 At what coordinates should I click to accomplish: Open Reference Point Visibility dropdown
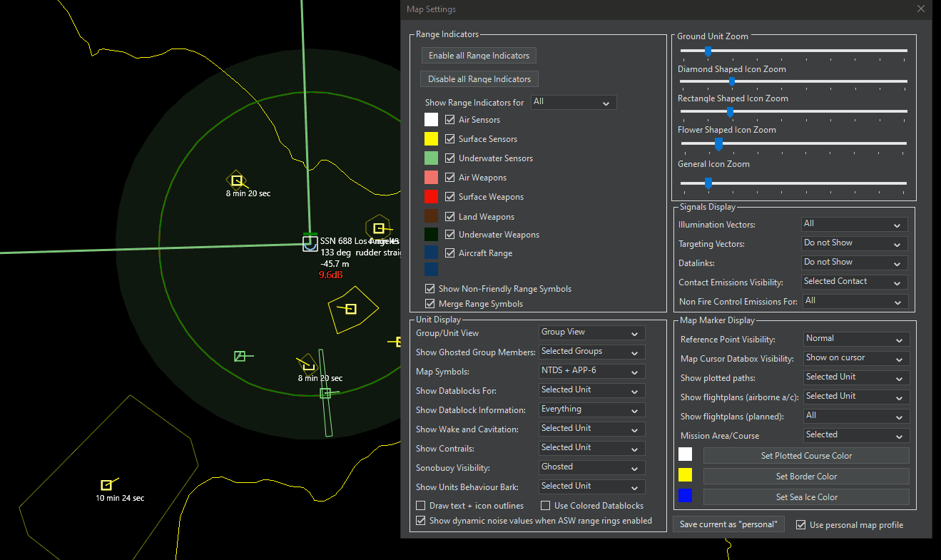coord(856,339)
